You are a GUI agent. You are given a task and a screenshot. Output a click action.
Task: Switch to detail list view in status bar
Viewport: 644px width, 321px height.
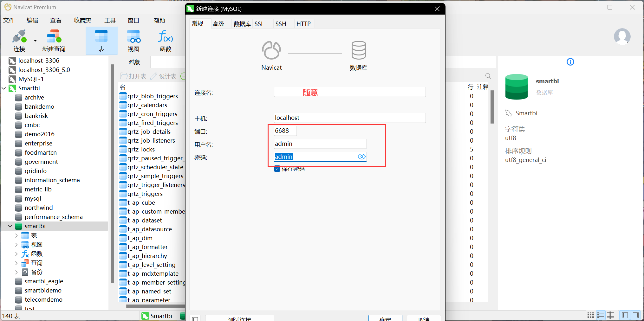pyautogui.click(x=601, y=315)
